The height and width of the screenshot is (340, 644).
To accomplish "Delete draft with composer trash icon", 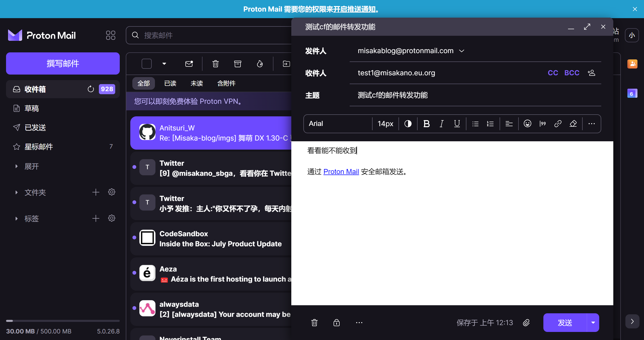I will [x=314, y=323].
